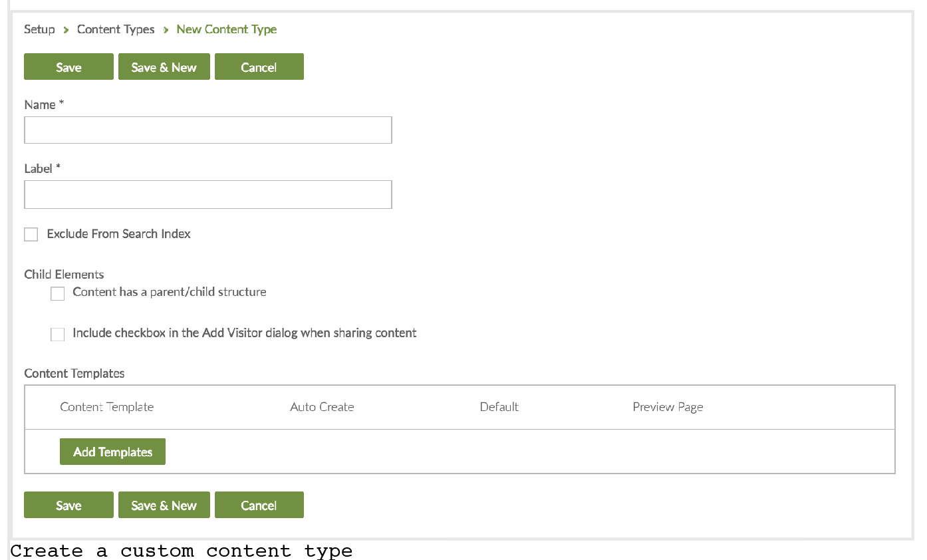Open the Add Templates dialog

[x=112, y=452]
